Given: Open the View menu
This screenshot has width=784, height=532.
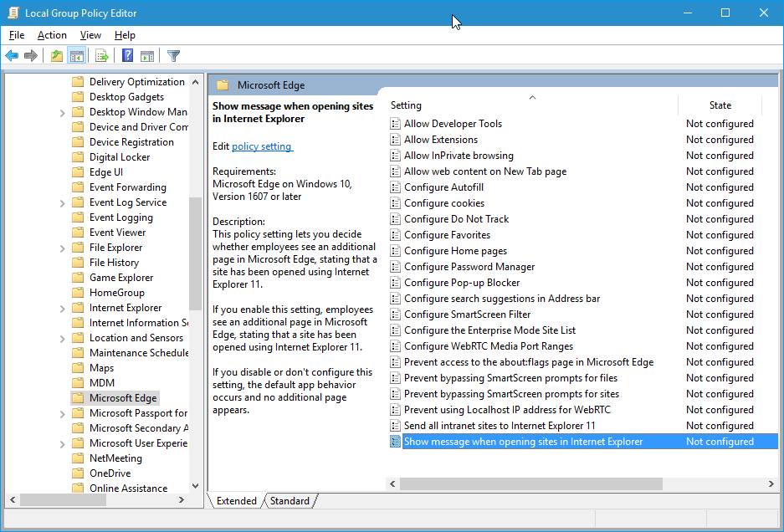Looking at the screenshot, I should (x=90, y=35).
